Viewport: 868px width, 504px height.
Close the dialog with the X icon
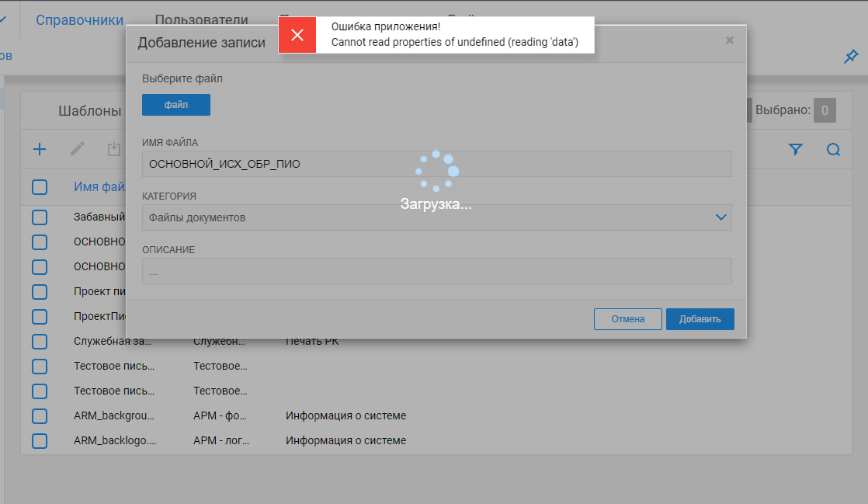[729, 40]
